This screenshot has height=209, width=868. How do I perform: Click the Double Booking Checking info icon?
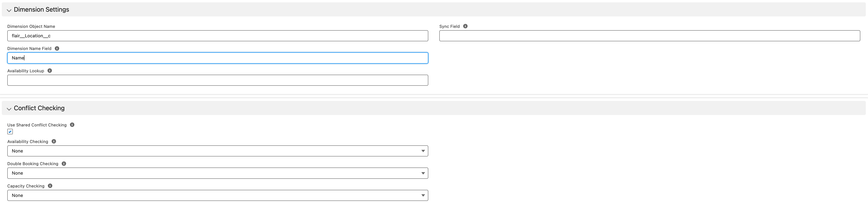[64, 164]
